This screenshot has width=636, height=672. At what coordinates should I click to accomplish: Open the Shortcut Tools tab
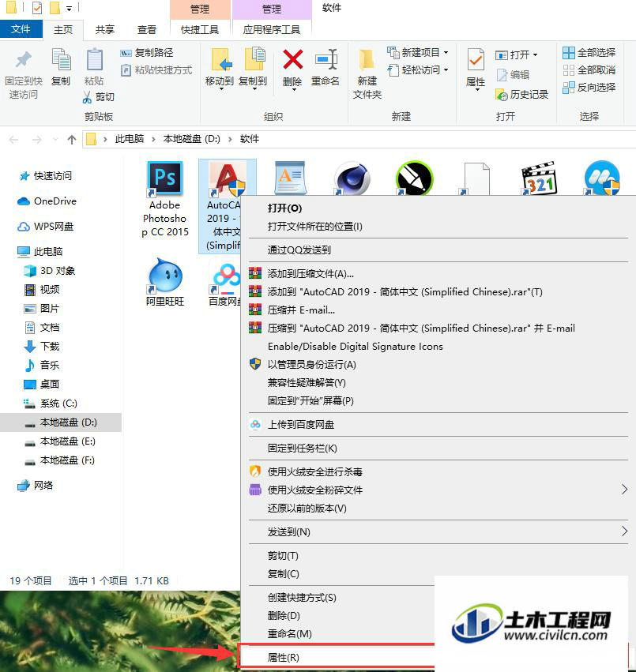(200, 29)
